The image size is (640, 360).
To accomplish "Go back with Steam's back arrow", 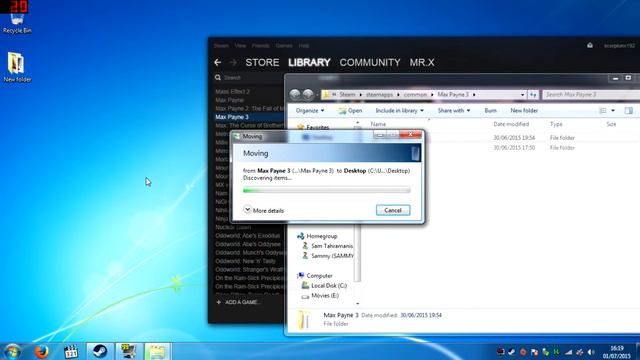I will point(218,62).
